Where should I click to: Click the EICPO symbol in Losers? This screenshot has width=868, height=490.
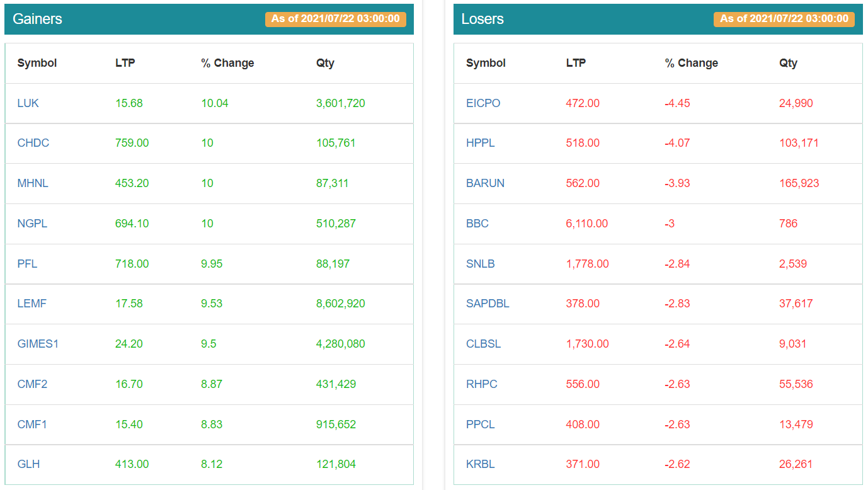pyautogui.click(x=483, y=103)
